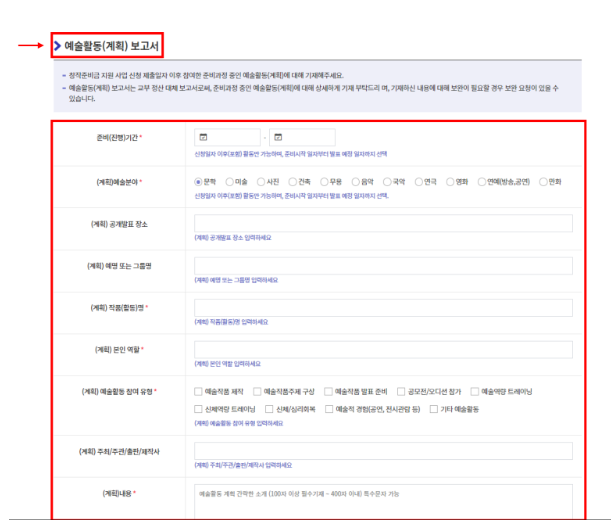Select the 미술 art field radio
This screenshot has width=611, height=520.
point(230,182)
